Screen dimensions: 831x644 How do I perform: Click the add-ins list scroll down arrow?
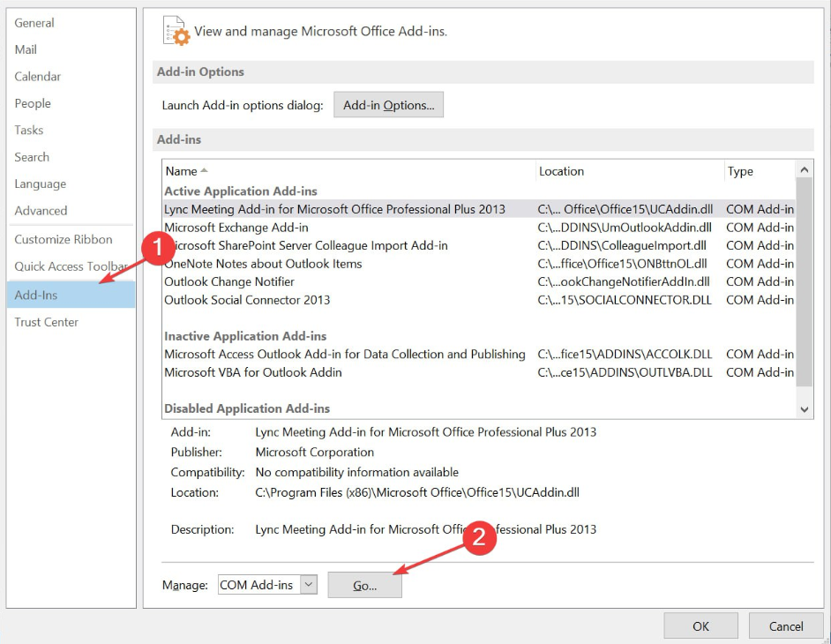click(x=804, y=409)
